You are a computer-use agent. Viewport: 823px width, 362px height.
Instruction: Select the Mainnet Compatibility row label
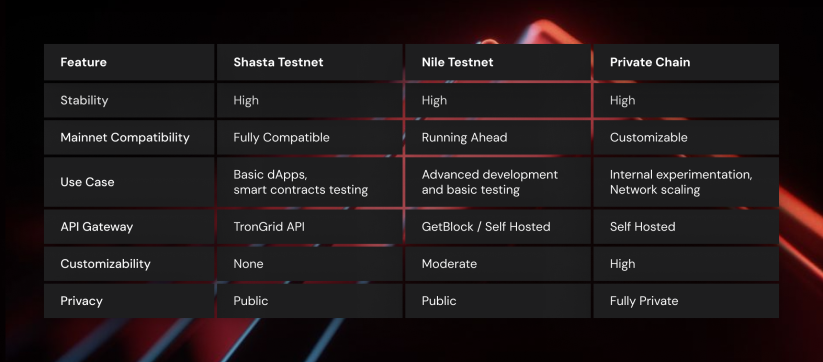tap(129, 137)
